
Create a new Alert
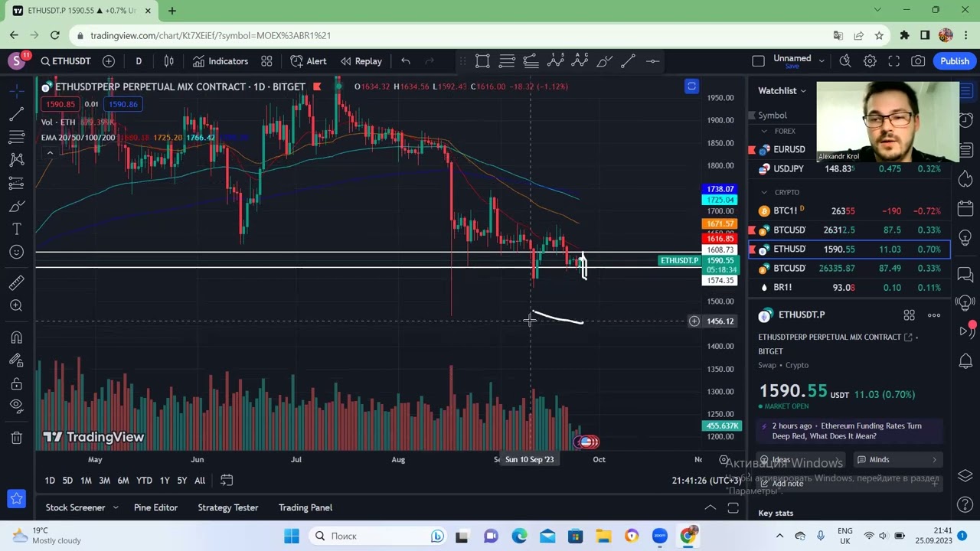point(309,61)
